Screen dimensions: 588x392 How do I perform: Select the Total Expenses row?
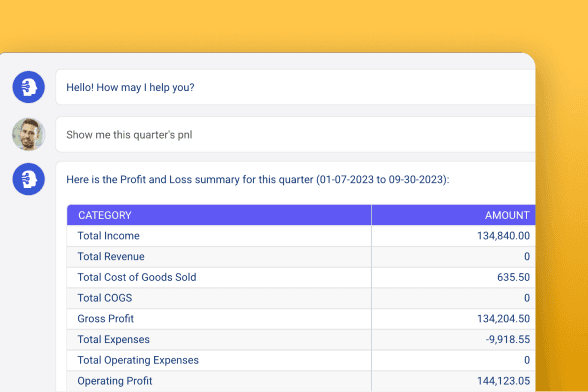tap(301, 339)
